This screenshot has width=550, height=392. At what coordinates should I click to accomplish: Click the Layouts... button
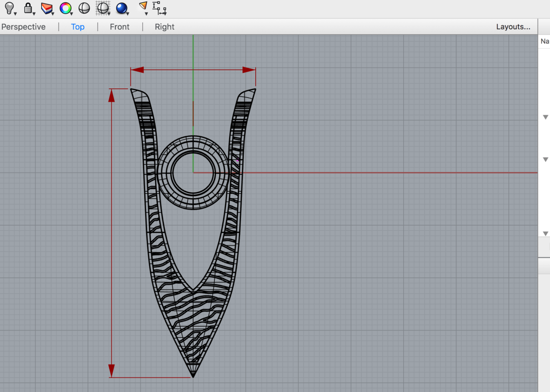(x=513, y=27)
